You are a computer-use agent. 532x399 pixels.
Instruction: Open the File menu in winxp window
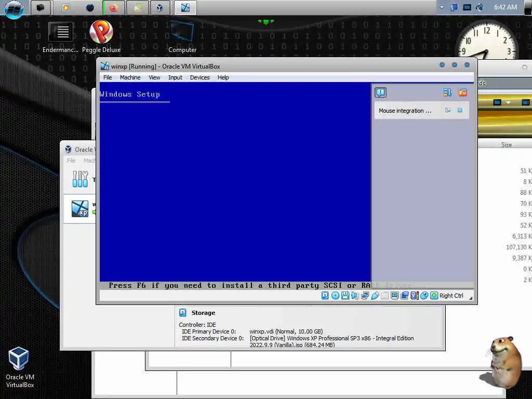108,77
